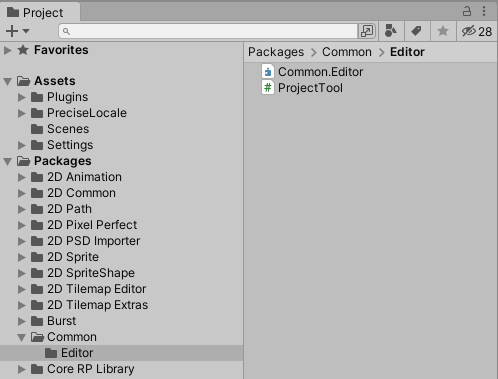Select the Common.Editor asset name
The image size is (498, 379).
pos(320,72)
